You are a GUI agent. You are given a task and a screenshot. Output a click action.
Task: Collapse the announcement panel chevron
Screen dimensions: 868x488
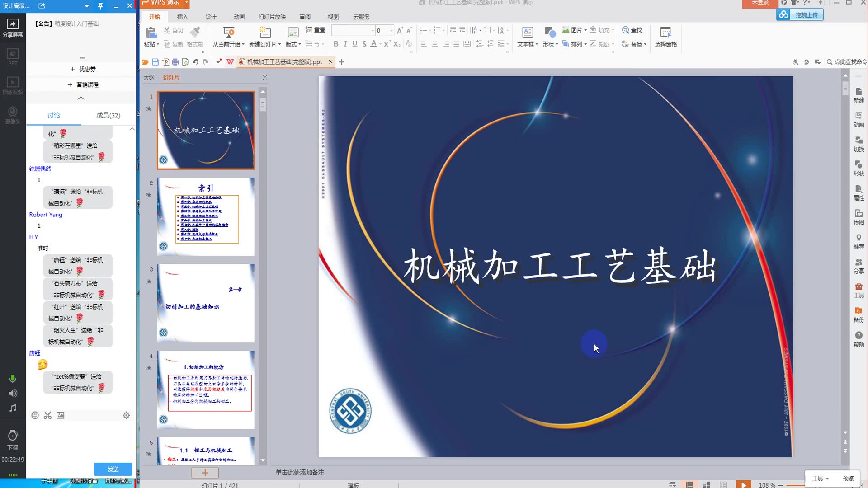[x=81, y=98]
